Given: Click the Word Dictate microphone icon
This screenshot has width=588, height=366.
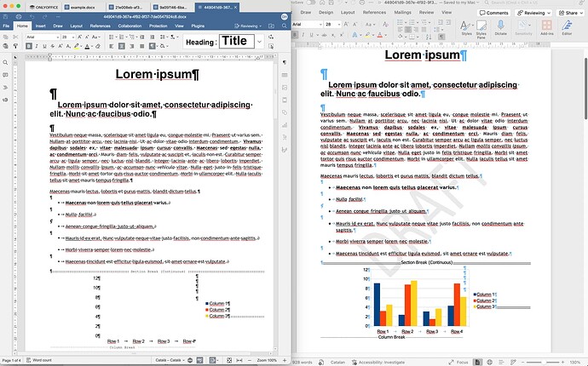Looking at the screenshot, I should (500, 27).
